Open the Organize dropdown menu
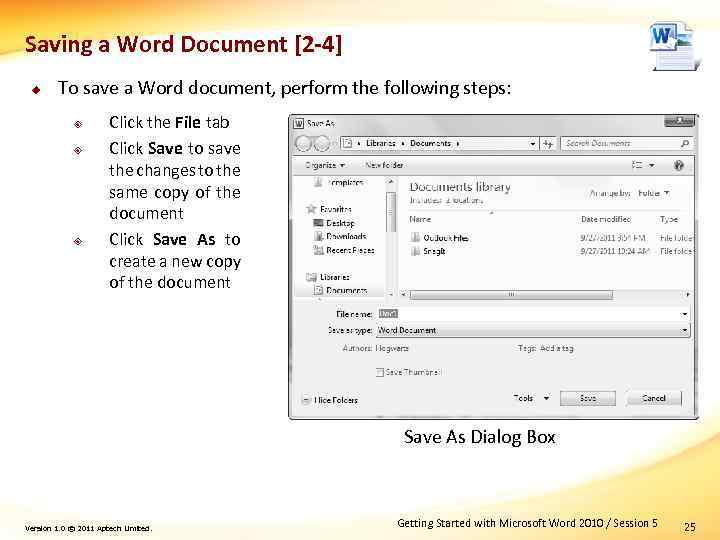The width and height of the screenshot is (720, 540). click(x=325, y=165)
